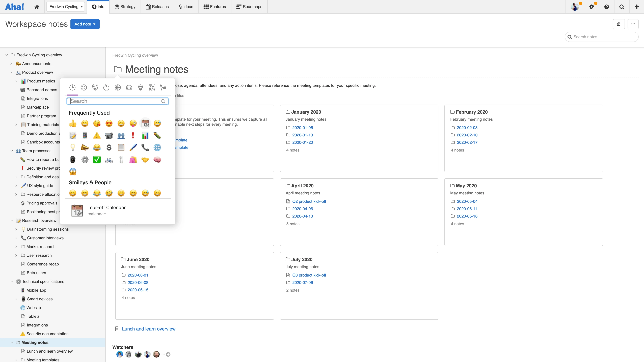Expand the Announcements tree node
This screenshot has width=644, height=362.
(11, 64)
